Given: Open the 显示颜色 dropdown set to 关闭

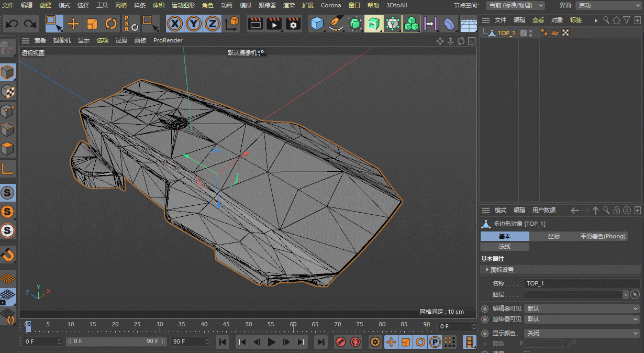Looking at the screenshot, I should (x=582, y=333).
